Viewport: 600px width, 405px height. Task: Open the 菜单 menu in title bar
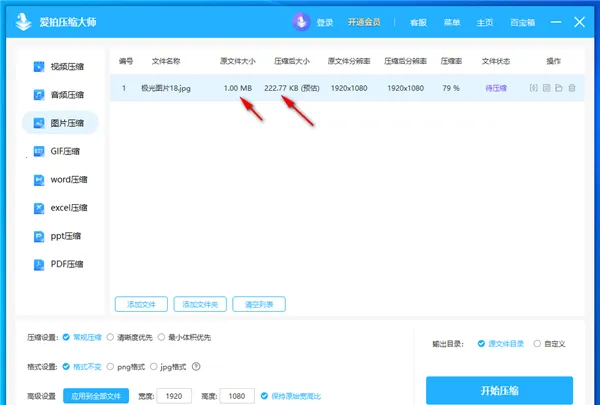tap(452, 22)
